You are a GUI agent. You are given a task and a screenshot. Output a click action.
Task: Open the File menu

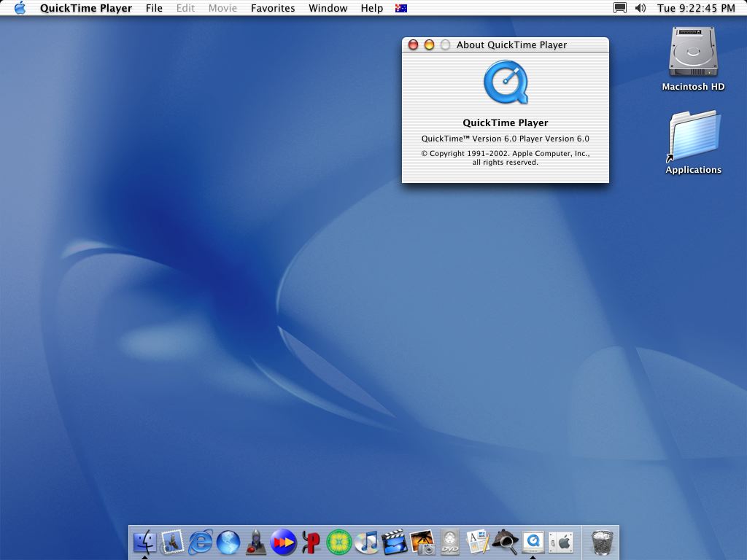coord(154,8)
